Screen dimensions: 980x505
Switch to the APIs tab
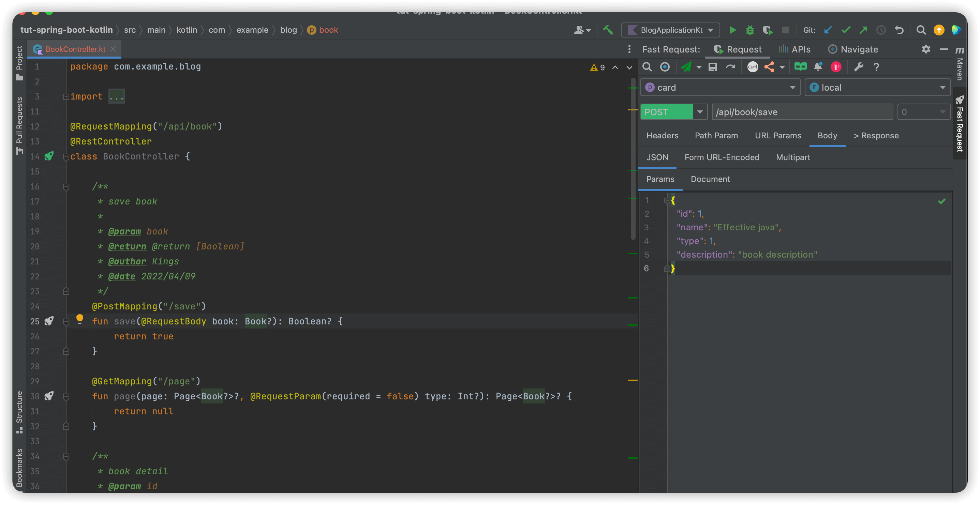795,49
